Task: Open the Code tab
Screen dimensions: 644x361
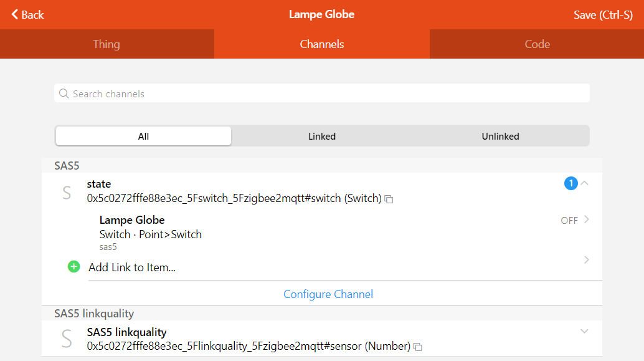Action: click(537, 44)
